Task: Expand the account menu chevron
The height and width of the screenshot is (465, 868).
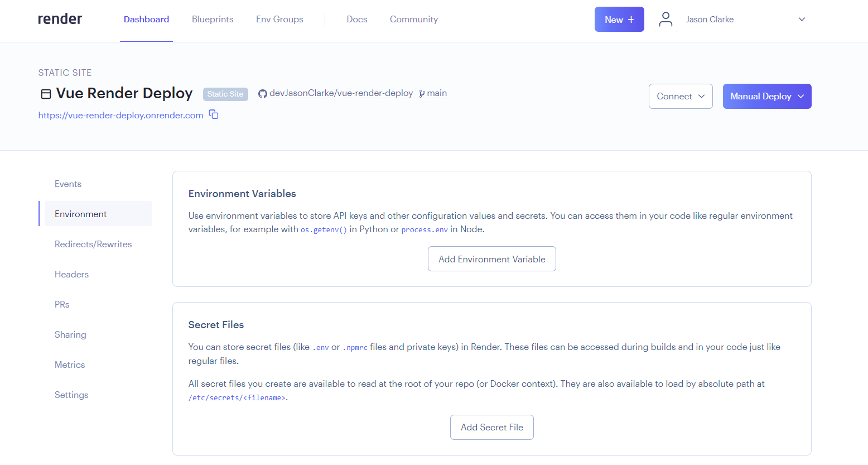Action: click(802, 19)
